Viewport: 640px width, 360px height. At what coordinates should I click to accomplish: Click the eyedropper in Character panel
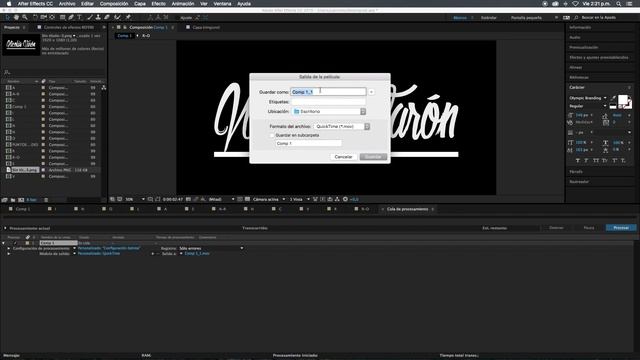pos(613,98)
